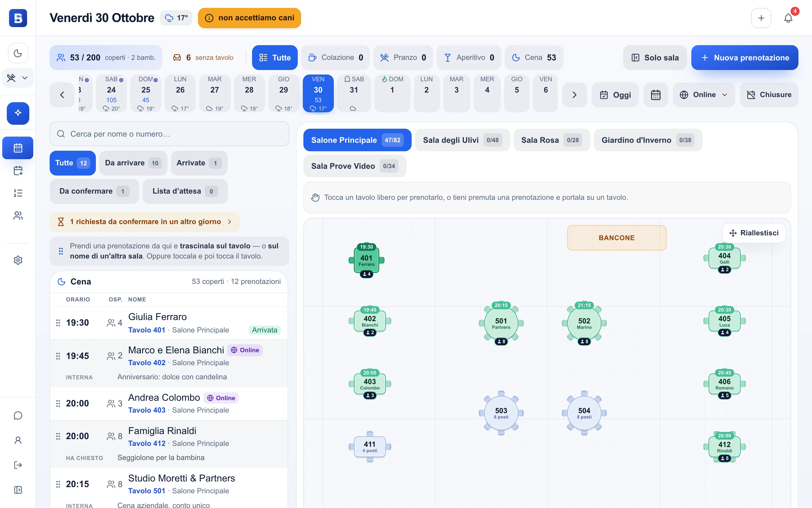Expand the request to confirm another day banner

[x=145, y=222]
